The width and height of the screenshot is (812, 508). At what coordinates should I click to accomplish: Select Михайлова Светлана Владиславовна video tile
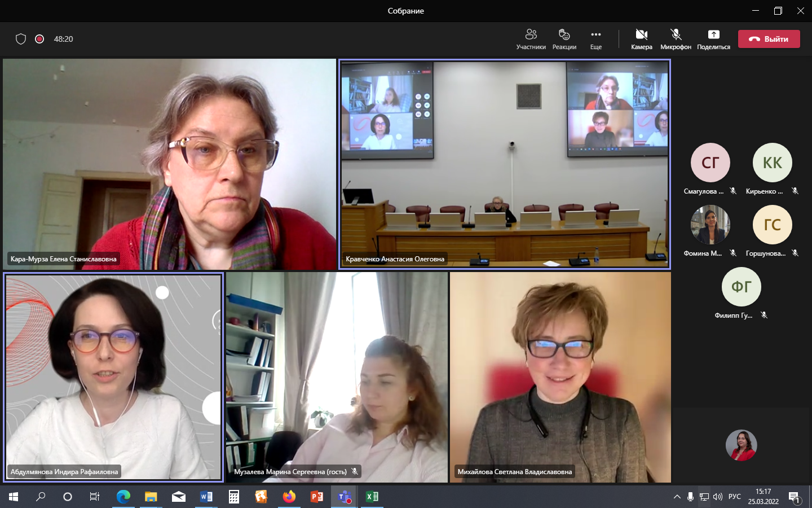560,377
